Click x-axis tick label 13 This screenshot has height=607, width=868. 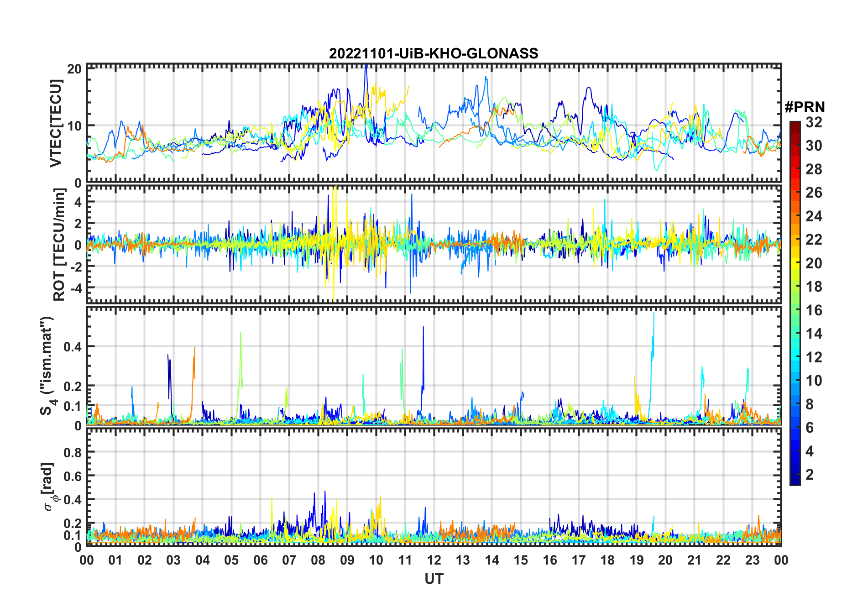pos(463,560)
